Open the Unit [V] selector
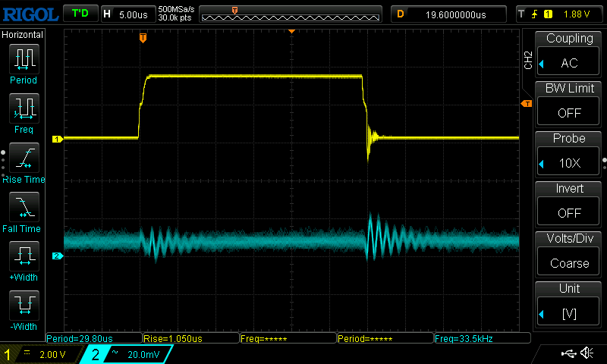The width and height of the screenshot is (607, 364). coord(569,305)
